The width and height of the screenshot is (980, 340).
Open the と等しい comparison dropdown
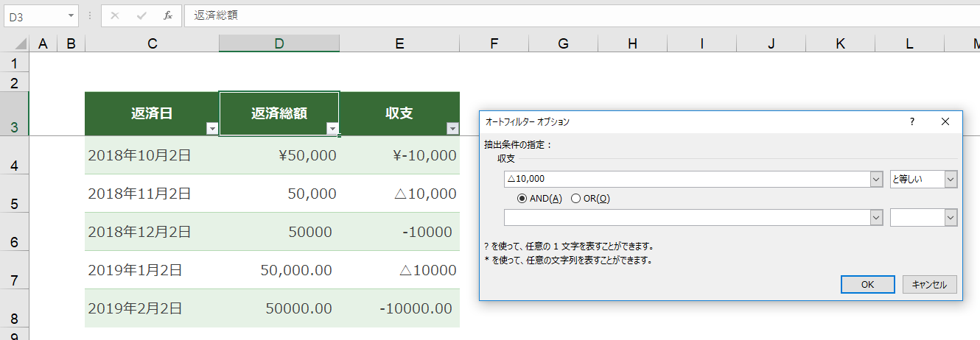[923, 179]
